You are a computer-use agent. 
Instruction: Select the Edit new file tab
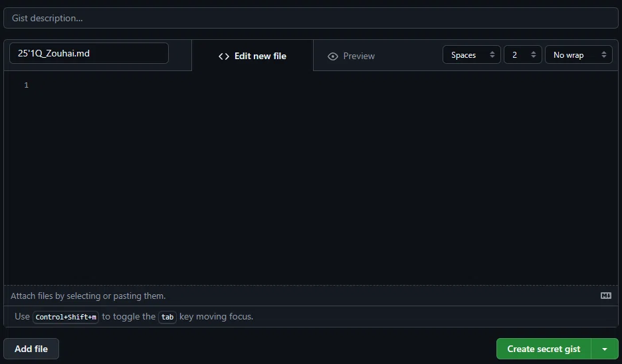click(x=253, y=56)
